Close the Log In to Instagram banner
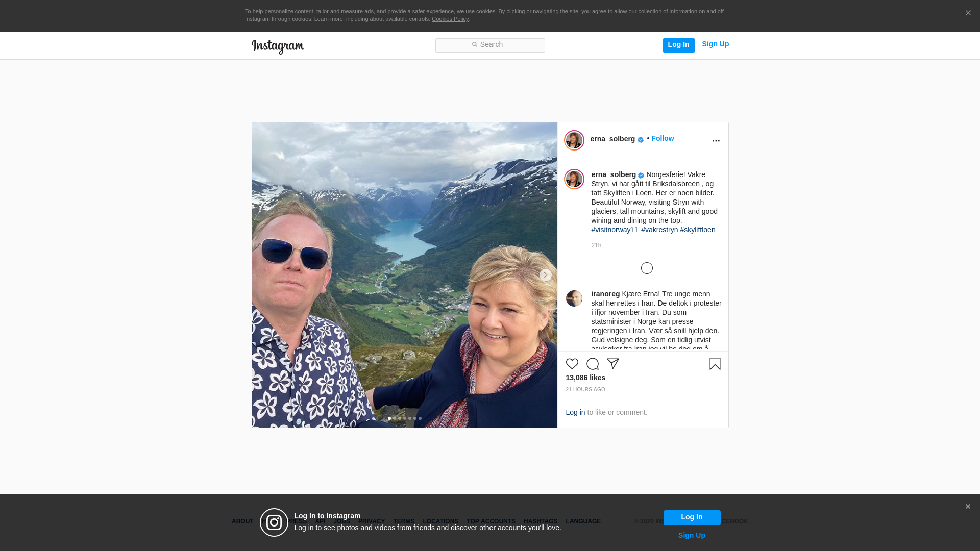Viewport: 980px width, 551px height. coord(968,507)
